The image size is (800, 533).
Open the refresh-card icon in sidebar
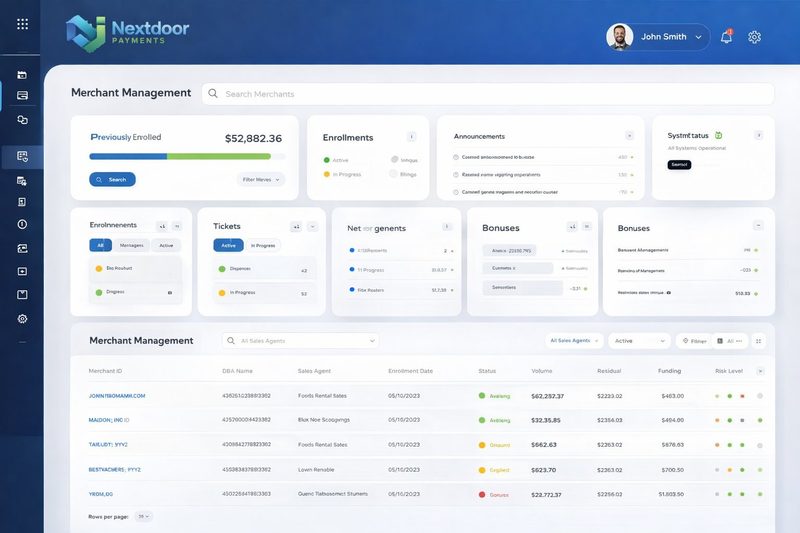click(x=22, y=248)
